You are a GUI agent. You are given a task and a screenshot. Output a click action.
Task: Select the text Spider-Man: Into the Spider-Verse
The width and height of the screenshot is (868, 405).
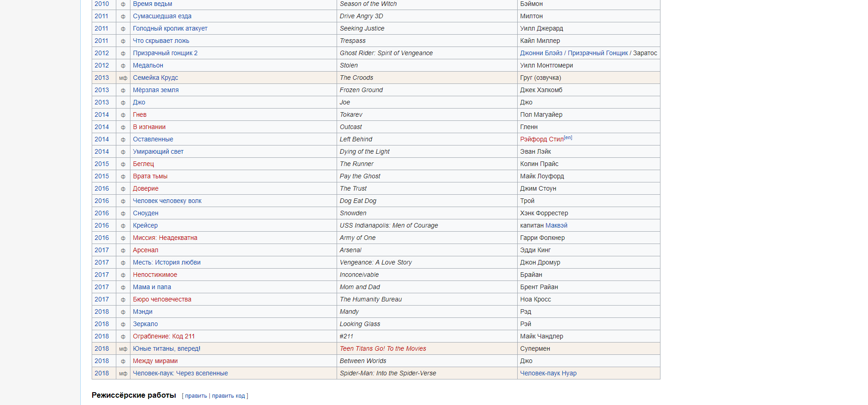[388, 373]
